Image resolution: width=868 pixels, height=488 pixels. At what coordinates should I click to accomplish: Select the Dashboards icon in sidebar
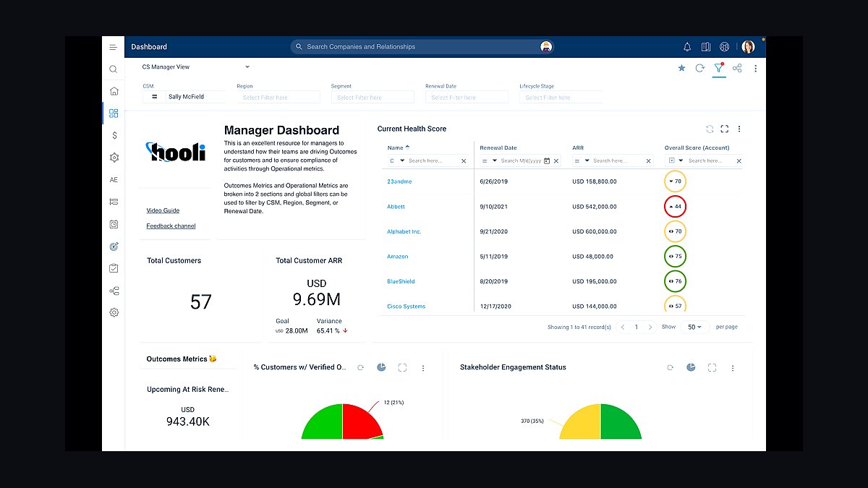(x=114, y=114)
